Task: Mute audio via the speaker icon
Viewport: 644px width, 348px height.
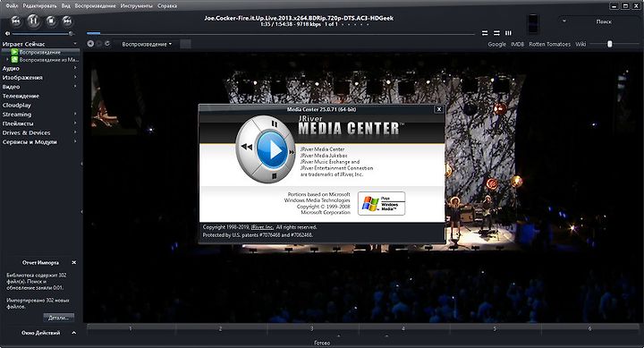Action: [x=7, y=34]
